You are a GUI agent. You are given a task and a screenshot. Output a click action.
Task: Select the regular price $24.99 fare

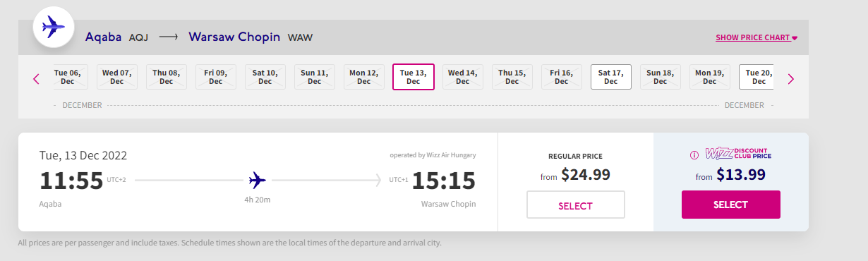576,205
